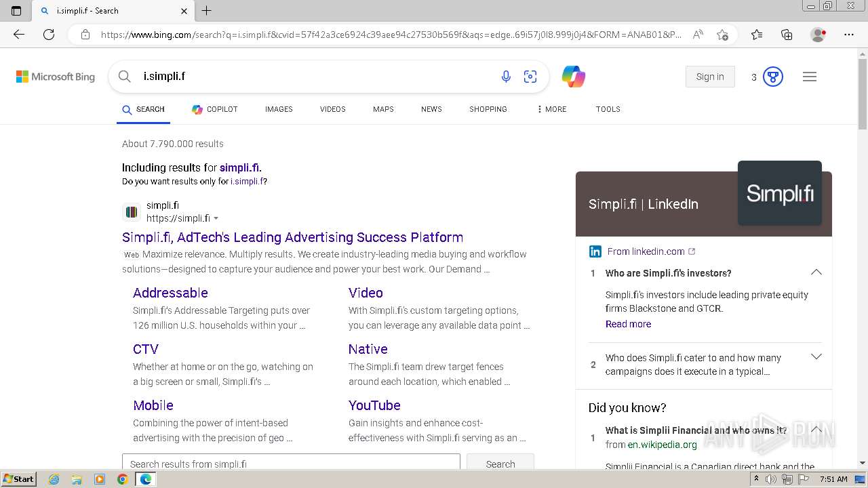Search only for i.simpli.f link
Screen dimensions: 868x488
pyautogui.click(x=247, y=182)
